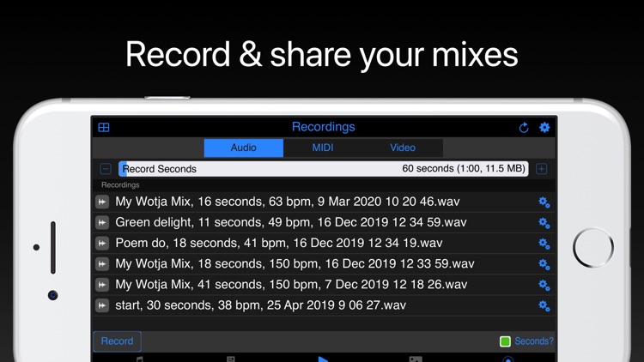Tap the play icon in bottom bar

(x=323, y=359)
